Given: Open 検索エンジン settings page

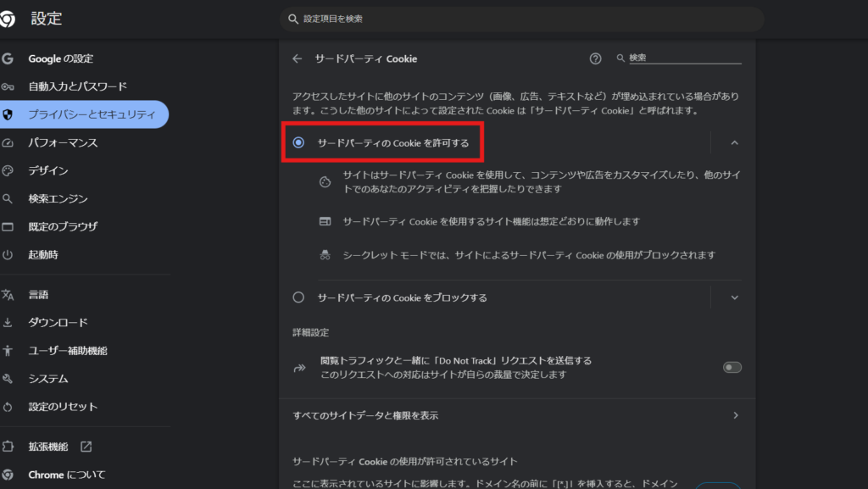Looking at the screenshot, I should click(x=58, y=198).
